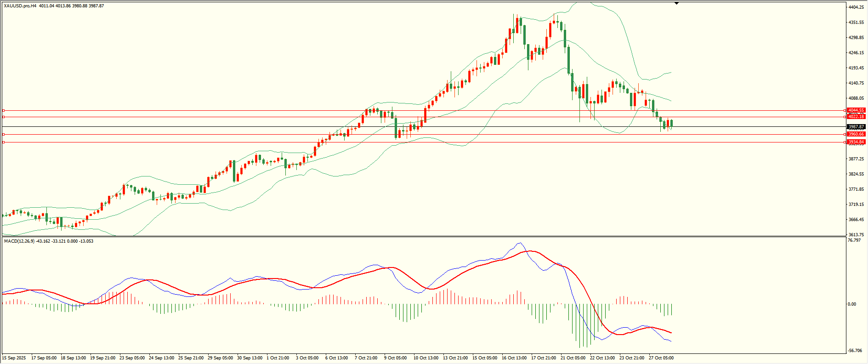Select left handle of 3934.84 horizontal line
Viewport: 868px width, 364px height.
(x=4, y=142)
